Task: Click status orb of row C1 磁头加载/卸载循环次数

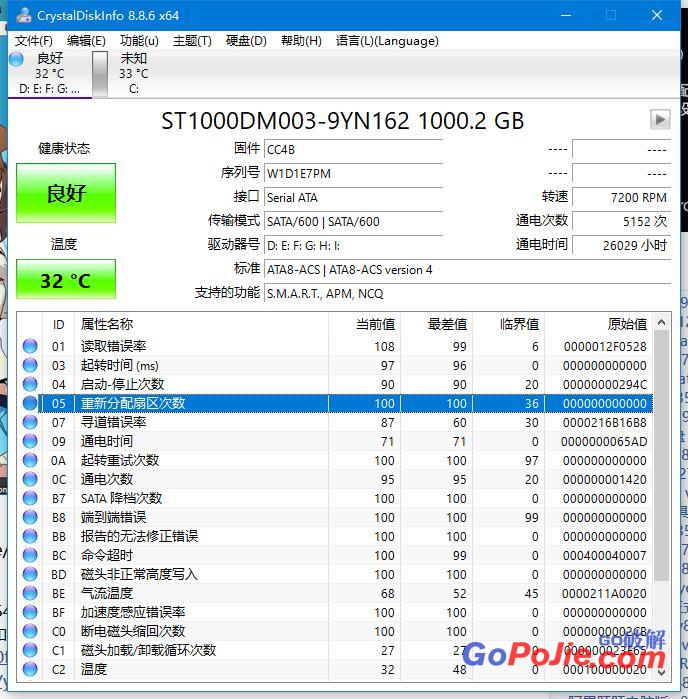Action: tap(30, 650)
